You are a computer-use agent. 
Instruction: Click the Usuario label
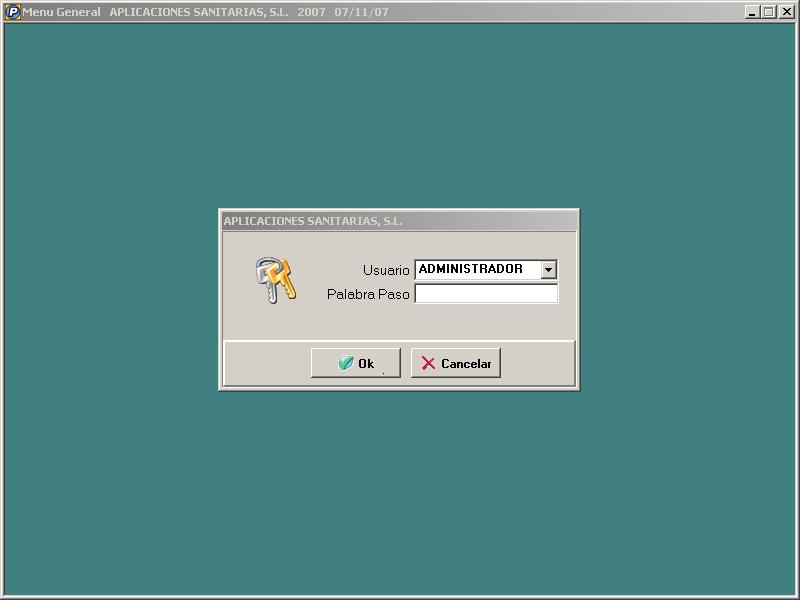pos(386,270)
